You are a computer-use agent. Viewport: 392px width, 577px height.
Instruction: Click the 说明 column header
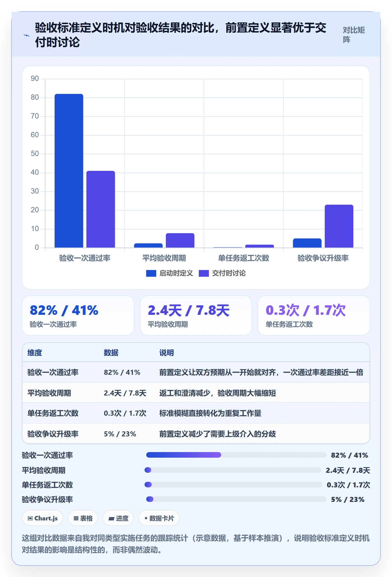click(167, 353)
